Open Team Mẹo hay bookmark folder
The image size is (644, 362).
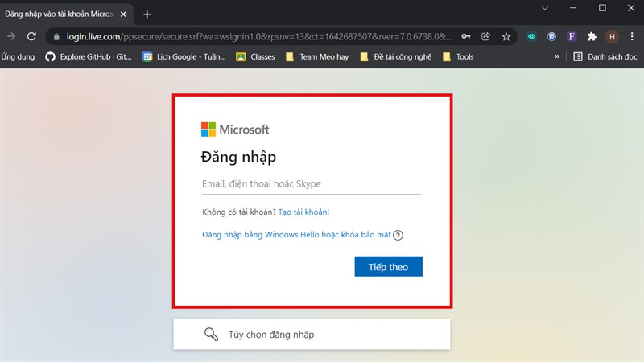tap(317, 56)
